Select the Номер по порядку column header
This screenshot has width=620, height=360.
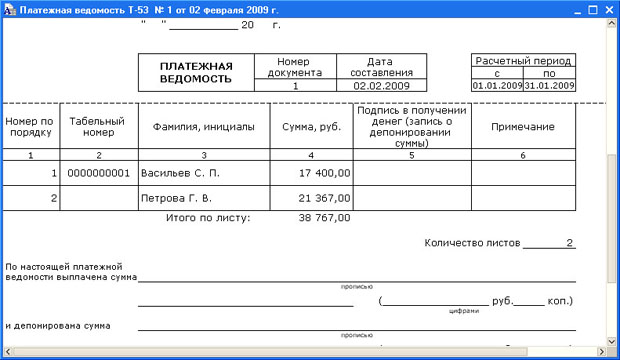(x=31, y=127)
